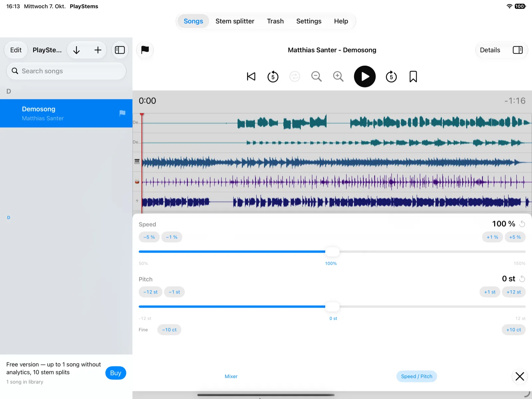Viewport: 532px width, 399px height.
Task: Click the flag icon beside song title
Action: [145, 50]
